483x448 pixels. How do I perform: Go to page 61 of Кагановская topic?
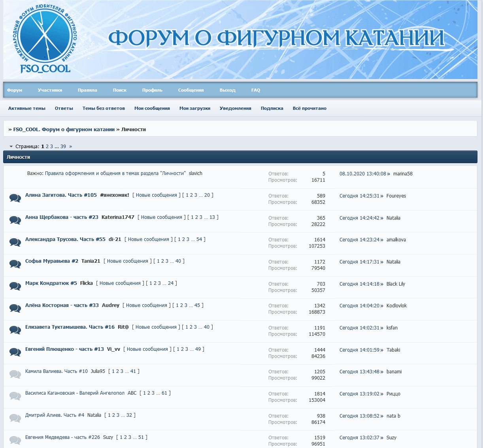tap(164, 393)
